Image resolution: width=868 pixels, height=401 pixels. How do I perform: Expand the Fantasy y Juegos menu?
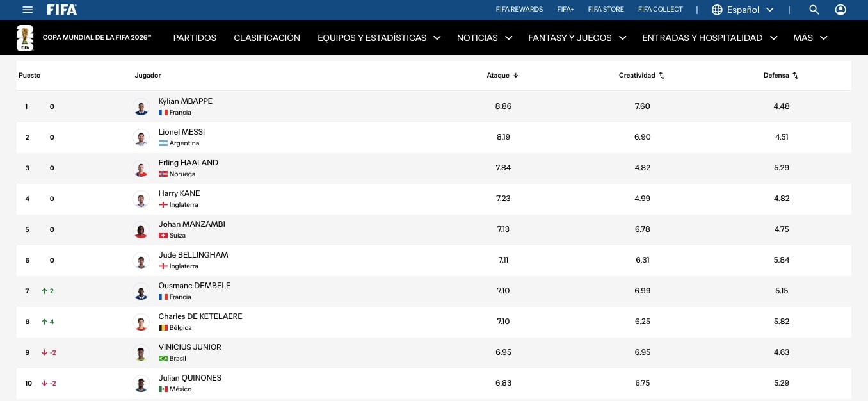(x=577, y=38)
